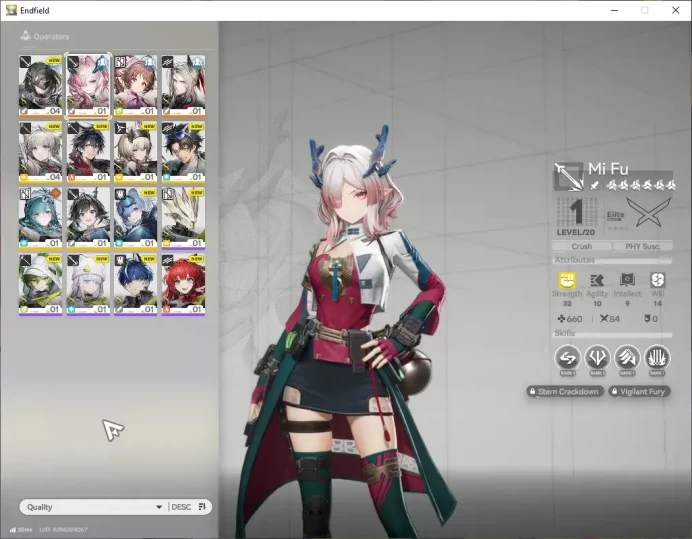The image size is (692, 539).
Task: Click the network latency indicator
Action: click(x=21, y=529)
